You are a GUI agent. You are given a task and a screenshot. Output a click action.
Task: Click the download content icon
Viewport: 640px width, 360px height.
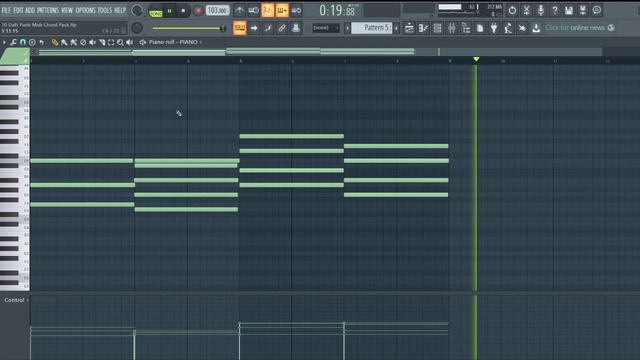pos(536,28)
